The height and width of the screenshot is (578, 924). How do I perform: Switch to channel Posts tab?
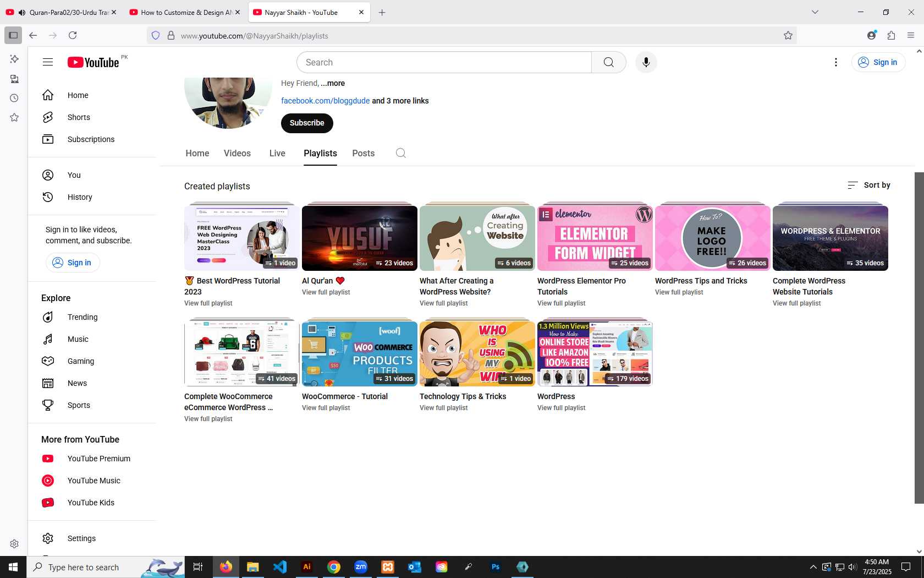364,153
